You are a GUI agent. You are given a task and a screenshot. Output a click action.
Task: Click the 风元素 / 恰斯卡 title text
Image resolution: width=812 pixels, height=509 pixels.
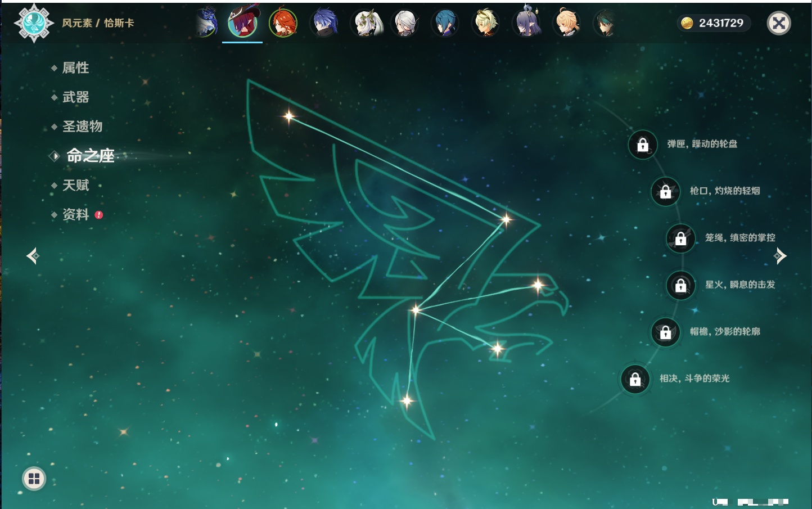(98, 23)
